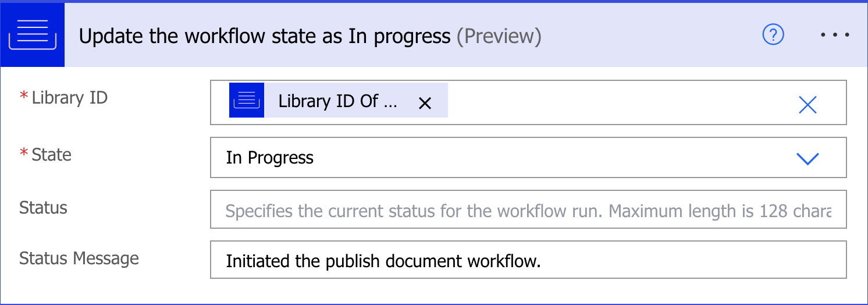Open the more options ellipsis menu

pyautogui.click(x=835, y=36)
